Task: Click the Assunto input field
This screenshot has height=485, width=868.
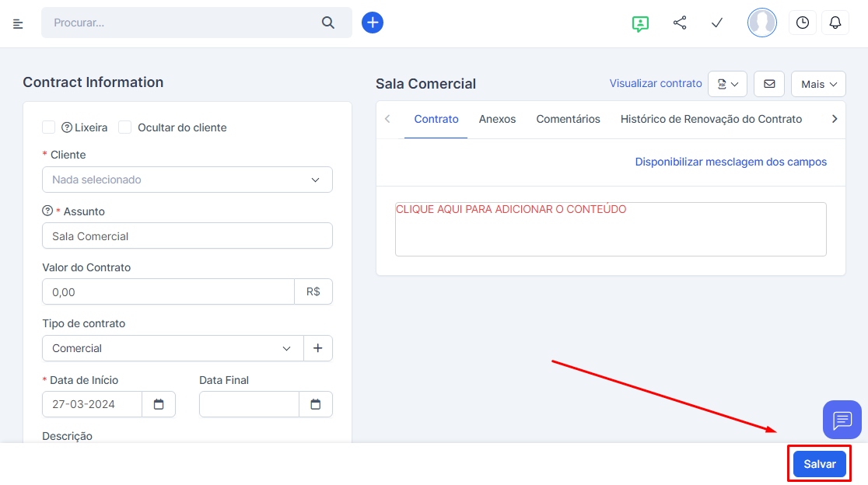Action: coord(187,236)
